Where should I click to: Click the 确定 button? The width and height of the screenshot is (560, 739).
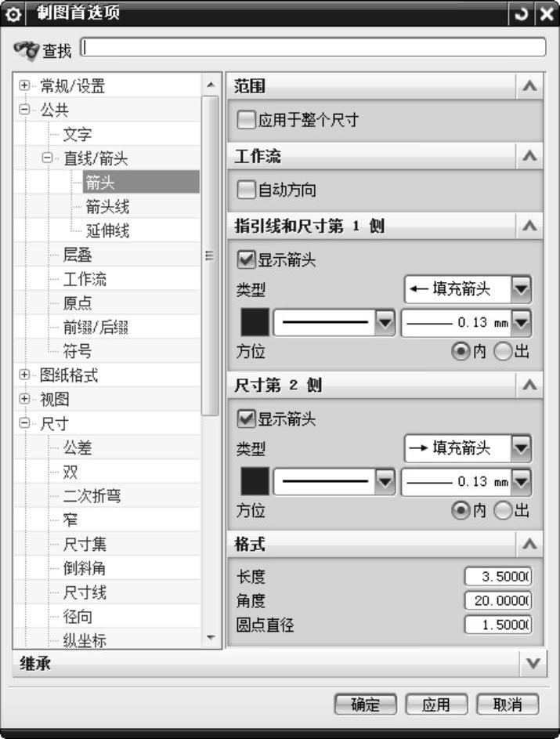click(366, 705)
